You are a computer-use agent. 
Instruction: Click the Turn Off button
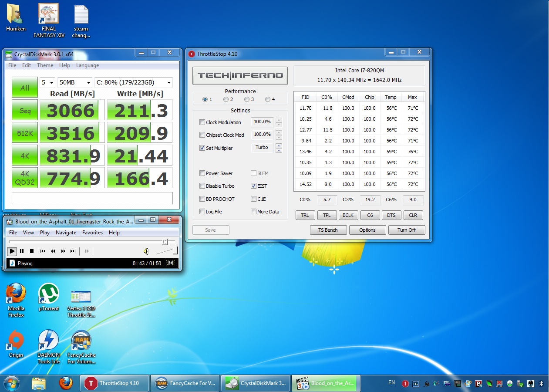407,230
